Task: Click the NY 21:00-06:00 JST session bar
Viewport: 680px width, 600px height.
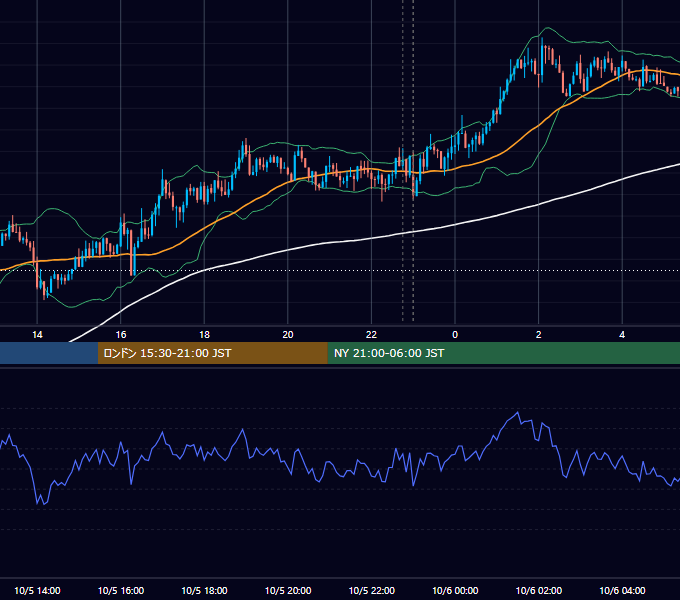Action: [x=503, y=353]
